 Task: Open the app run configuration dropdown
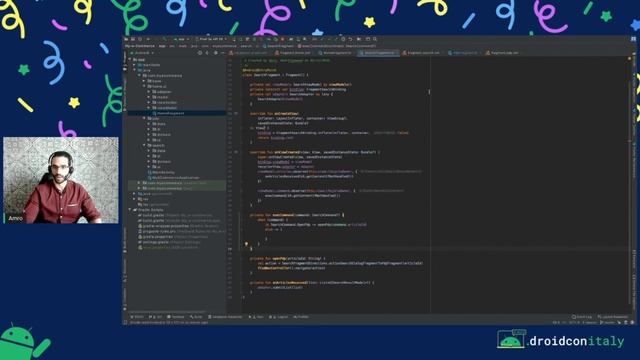(x=181, y=39)
